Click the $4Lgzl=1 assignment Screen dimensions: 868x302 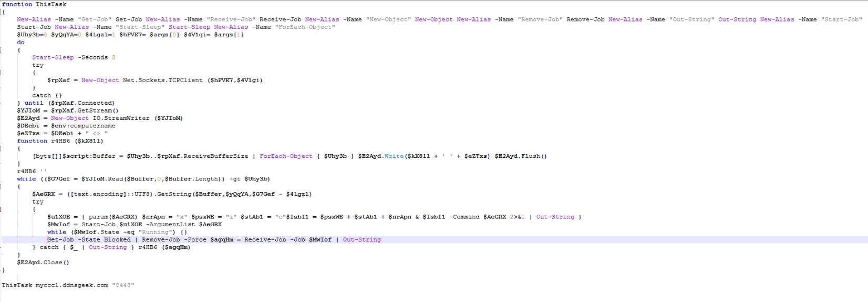[100, 35]
